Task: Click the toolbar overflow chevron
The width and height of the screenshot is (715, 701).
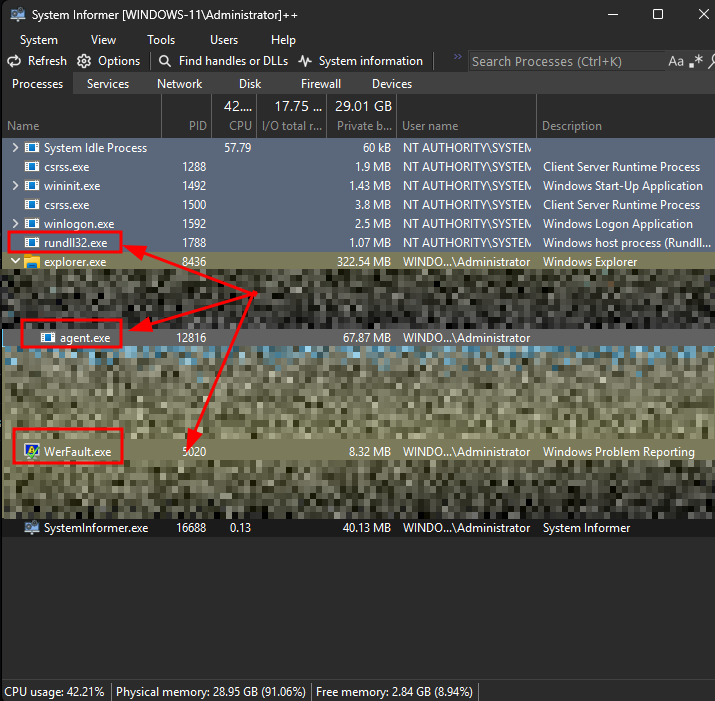Action: (x=457, y=57)
